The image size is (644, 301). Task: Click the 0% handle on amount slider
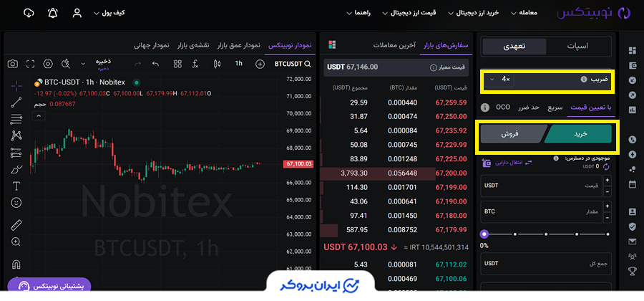click(484, 234)
